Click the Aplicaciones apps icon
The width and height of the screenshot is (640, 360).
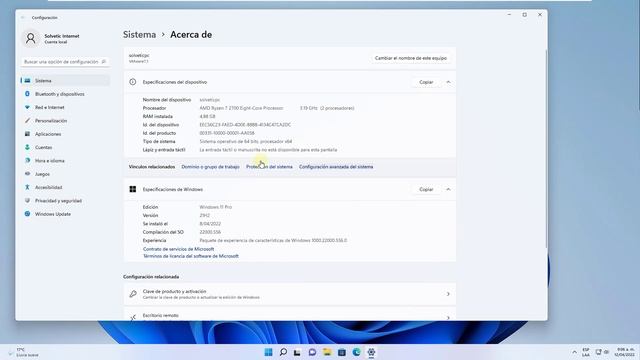click(27, 134)
